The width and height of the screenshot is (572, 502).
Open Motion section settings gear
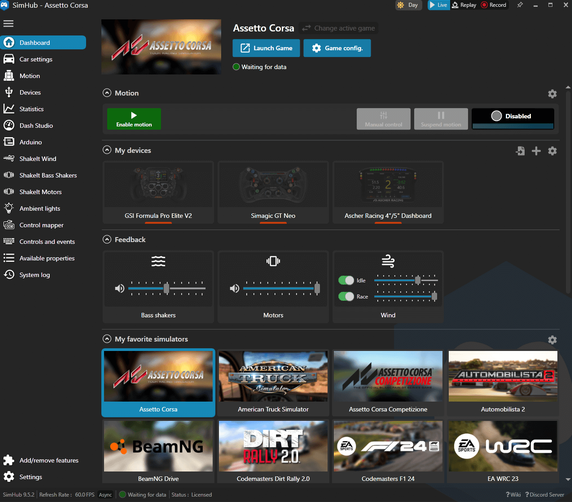[x=552, y=94]
